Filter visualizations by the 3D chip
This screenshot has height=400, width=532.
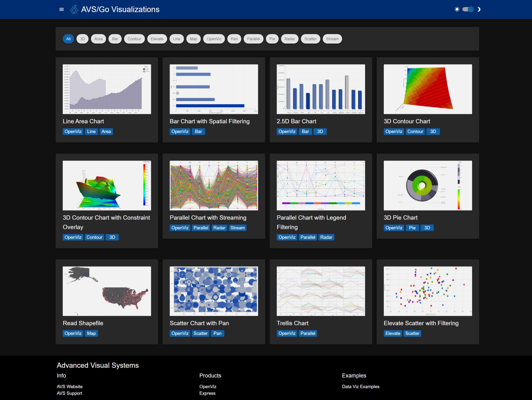[x=82, y=39]
